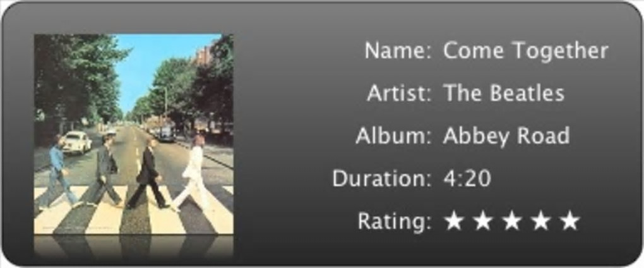This screenshot has width=644, height=268.
Task: Click the 4:20 duration value
Action: tap(467, 179)
